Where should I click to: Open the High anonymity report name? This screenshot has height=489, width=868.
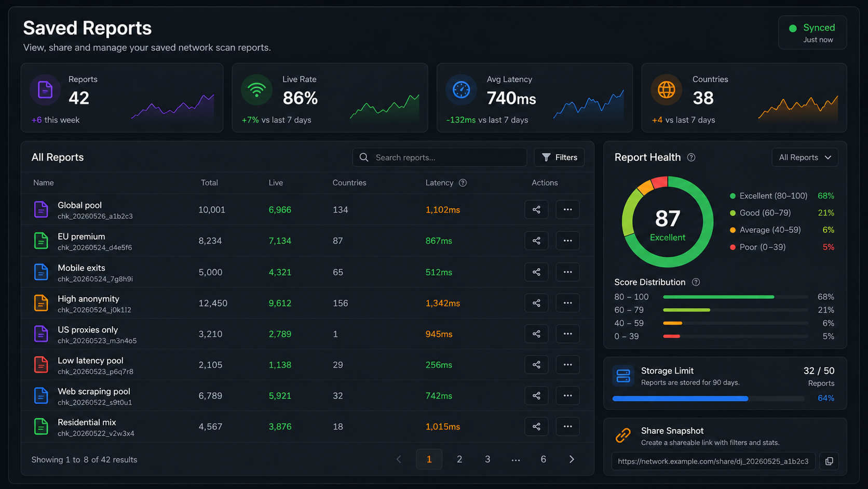point(88,299)
